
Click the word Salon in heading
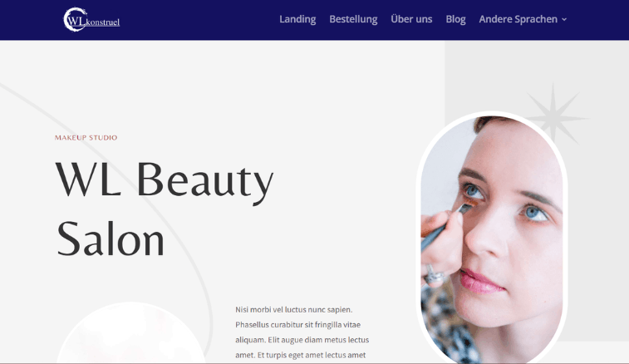click(111, 239)
